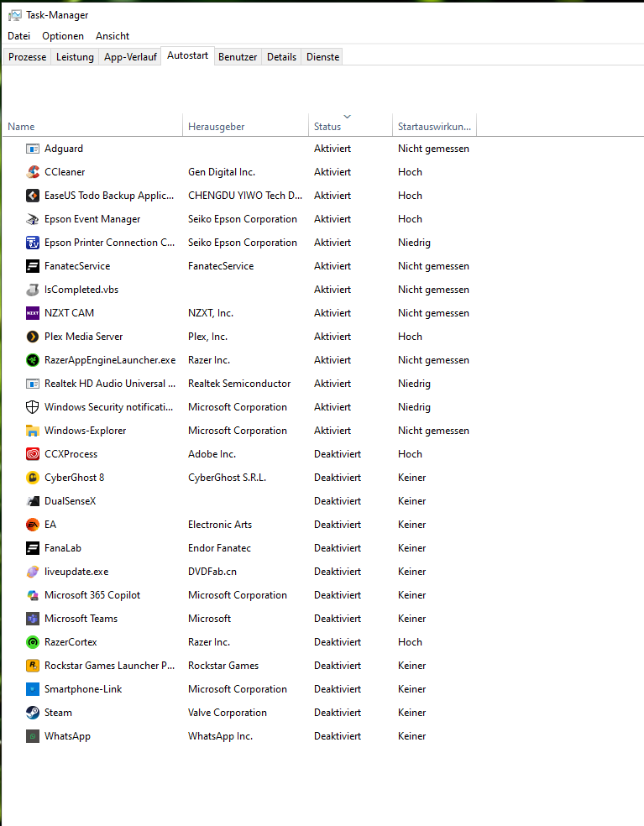This screenshot has width=644, height=826.
Task: Click the WhatsApp Inc. publisher text
Action: pos(220,736)
